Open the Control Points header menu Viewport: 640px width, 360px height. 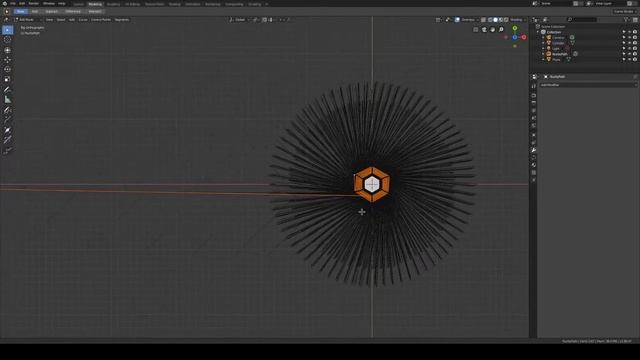(x=101, y=20)
